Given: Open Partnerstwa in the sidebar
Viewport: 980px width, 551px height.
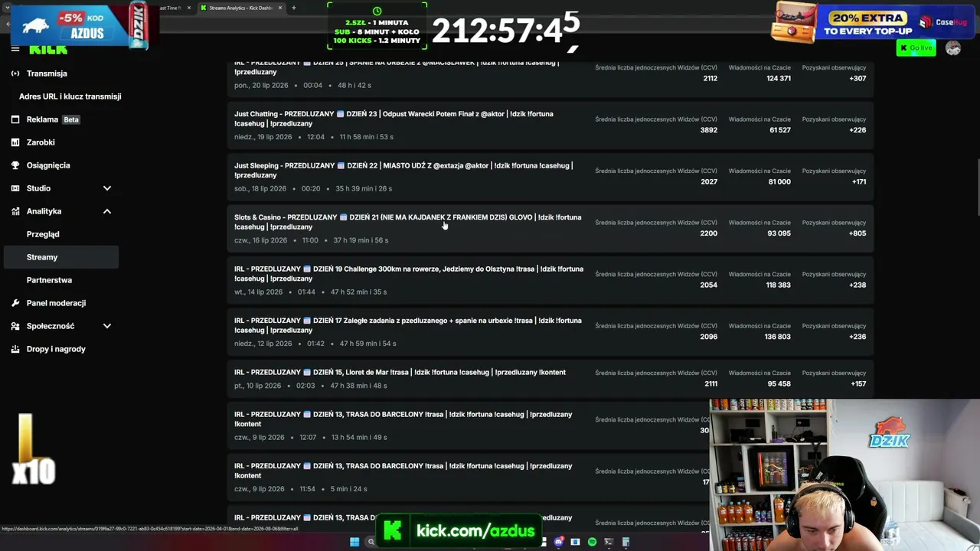Looking at the screenshot, I should (49, 280).
